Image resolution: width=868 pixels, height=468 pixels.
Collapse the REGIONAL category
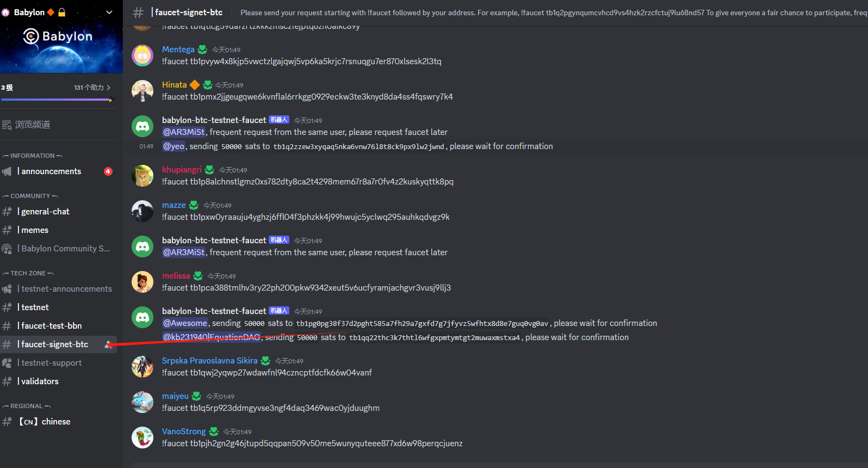[x=27, y=406]
